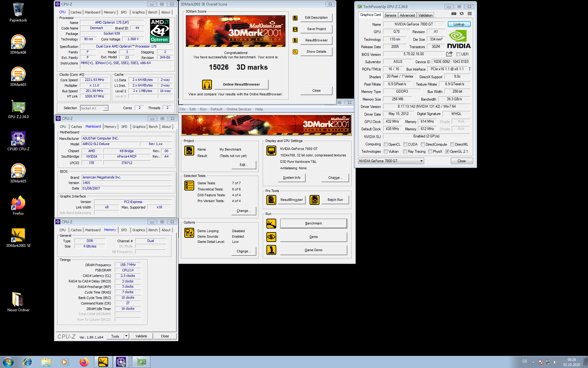Click the Batch Run icon in Pro Tools
Image resolution: width=588 pixels, height=368 pixels.
(315, 200)
